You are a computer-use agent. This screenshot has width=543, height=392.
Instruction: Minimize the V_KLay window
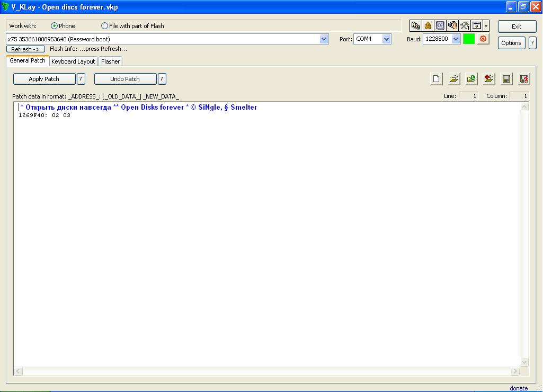511,6
